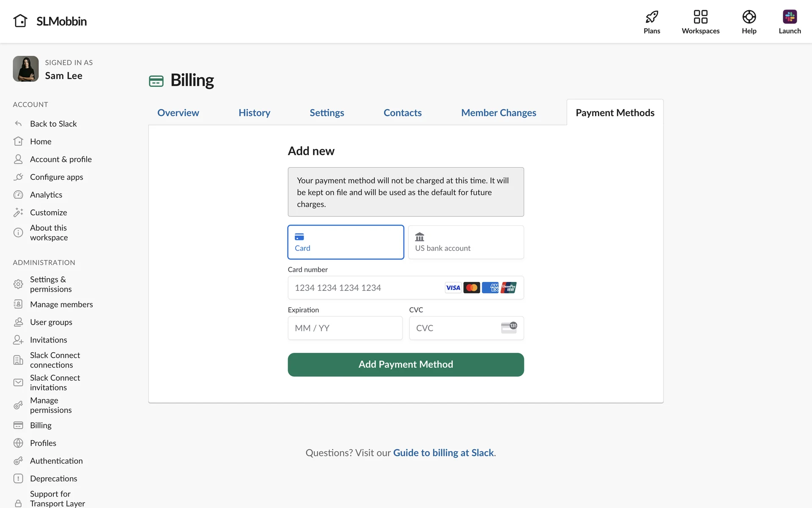Go to the Overview tab
The image size is (812, 508).
click(x=178, y=113)
